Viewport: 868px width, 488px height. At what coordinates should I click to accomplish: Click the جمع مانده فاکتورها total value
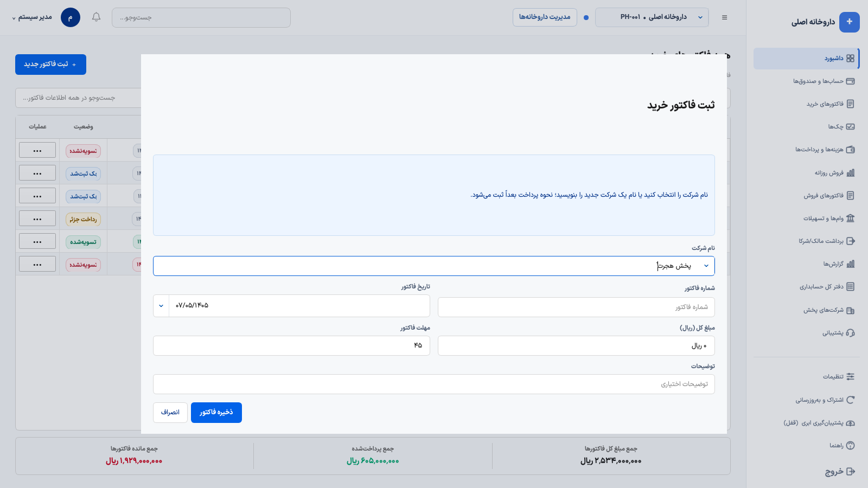point(134,461)
